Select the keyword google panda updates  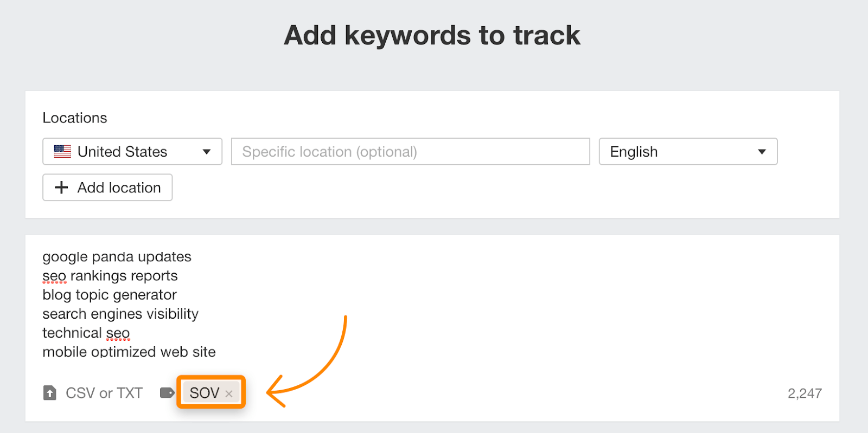pyautogui.click(x=117, y=256)
